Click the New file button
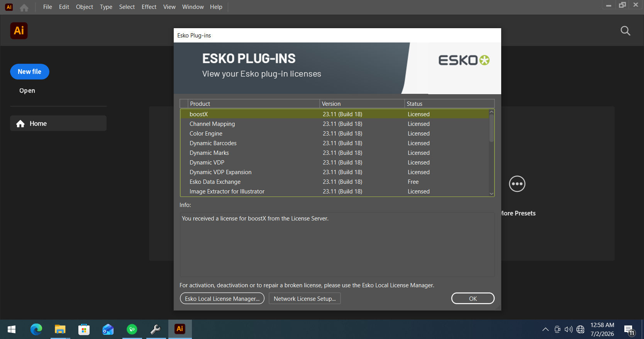The width and height of the screenshot is (644, 339). coord(30,72)
